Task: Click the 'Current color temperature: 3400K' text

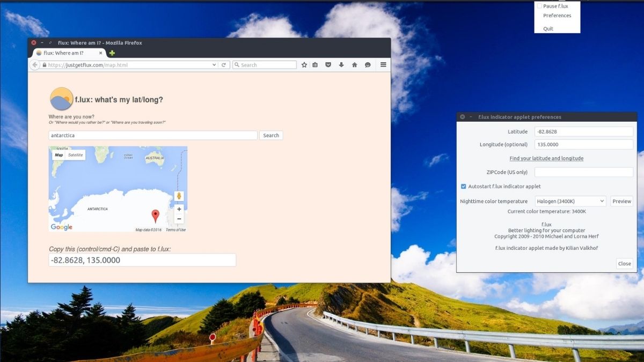Action: 547,211
